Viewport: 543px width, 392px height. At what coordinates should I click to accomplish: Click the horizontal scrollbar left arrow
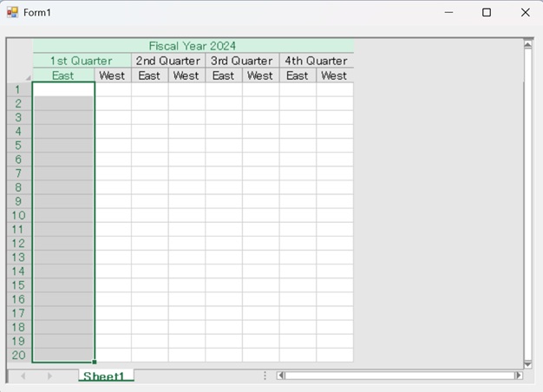click(281, 376)
